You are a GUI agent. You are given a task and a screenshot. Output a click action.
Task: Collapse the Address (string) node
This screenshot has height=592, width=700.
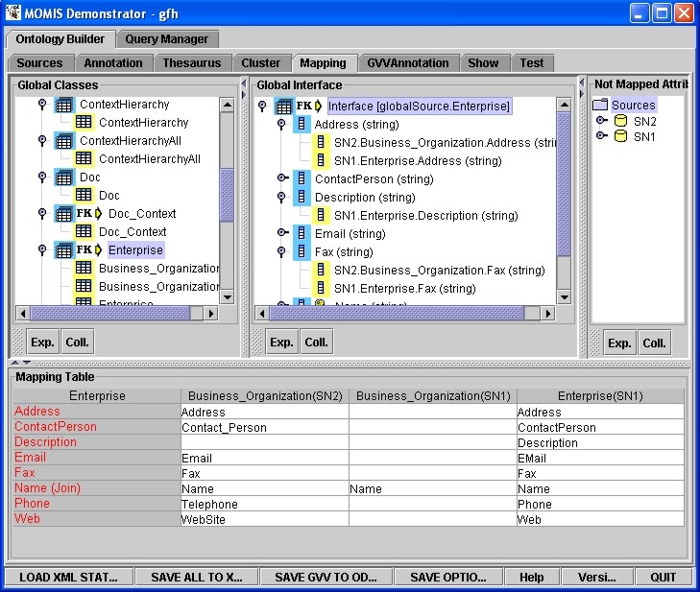281,124
